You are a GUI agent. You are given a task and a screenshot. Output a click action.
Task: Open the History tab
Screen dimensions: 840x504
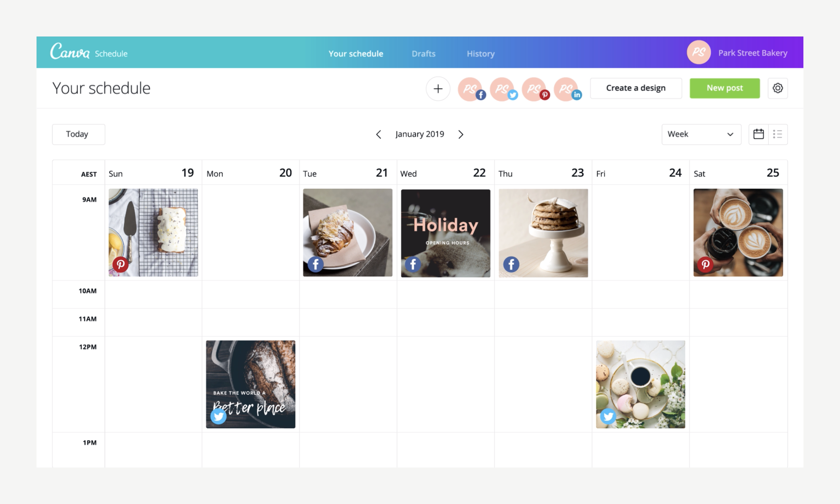[480, 53]
